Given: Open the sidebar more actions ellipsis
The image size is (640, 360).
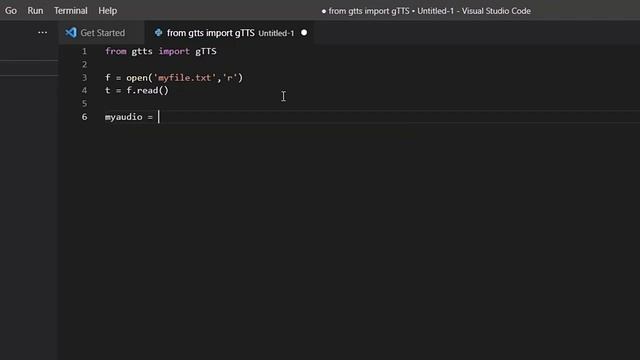Looking at the screenshot, I should [x=42, y=33].
